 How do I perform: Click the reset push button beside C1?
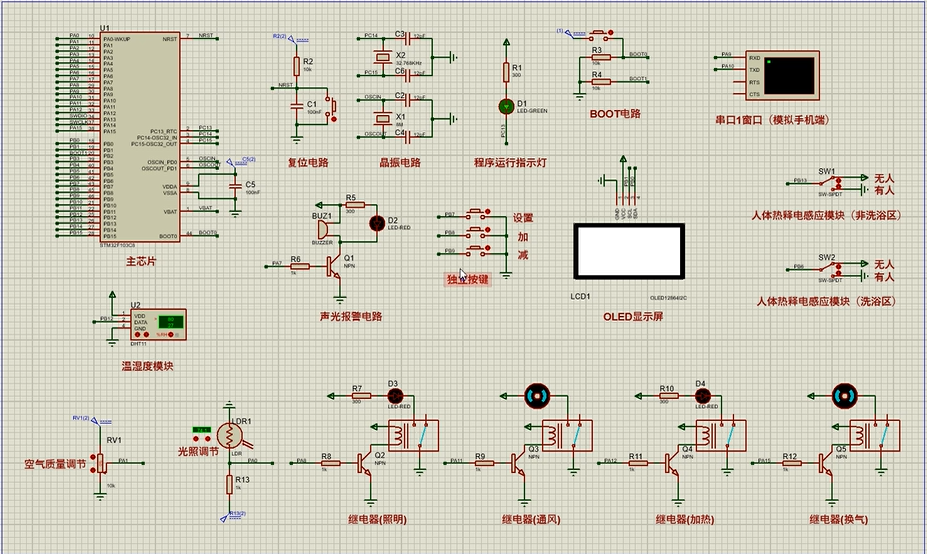(x=332, y=109)
